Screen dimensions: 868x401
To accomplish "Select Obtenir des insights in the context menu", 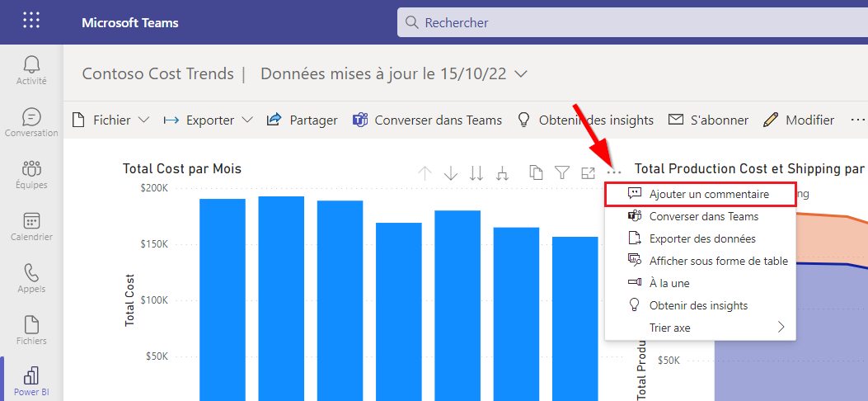I will tap(701, 305).
